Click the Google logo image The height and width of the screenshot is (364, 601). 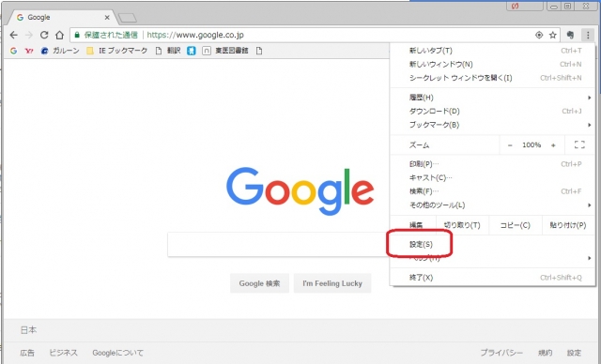click(300, 191)
